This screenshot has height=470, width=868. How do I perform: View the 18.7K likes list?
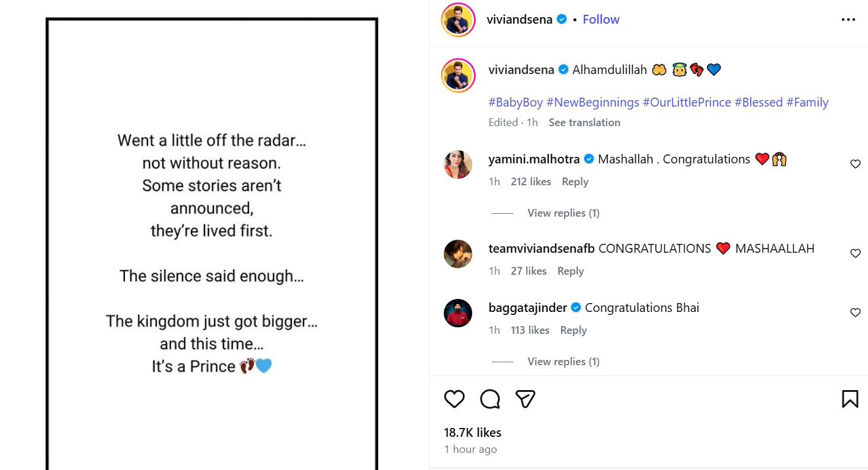point(472,433)
